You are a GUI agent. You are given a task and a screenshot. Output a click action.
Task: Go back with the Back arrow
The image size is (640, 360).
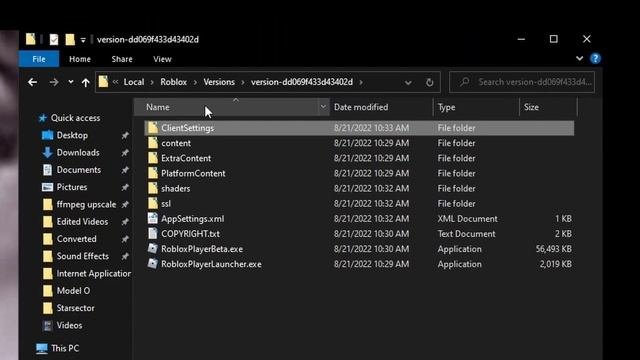point(32,82)
